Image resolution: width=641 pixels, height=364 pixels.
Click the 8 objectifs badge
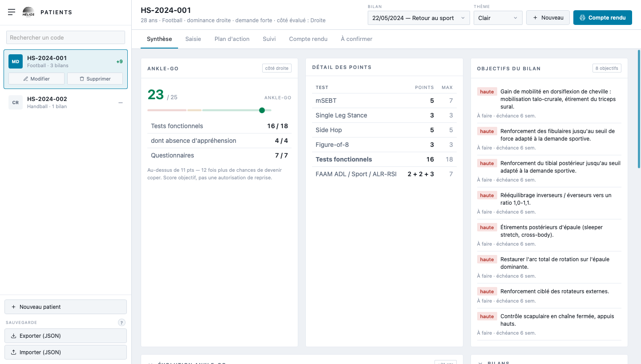(x=607, y=69)
